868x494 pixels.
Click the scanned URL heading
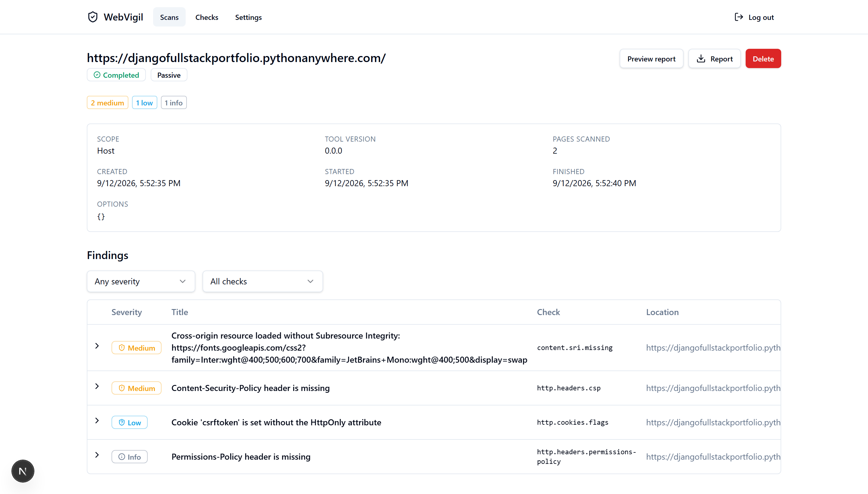pyautogui.click(x=236, y=58)
